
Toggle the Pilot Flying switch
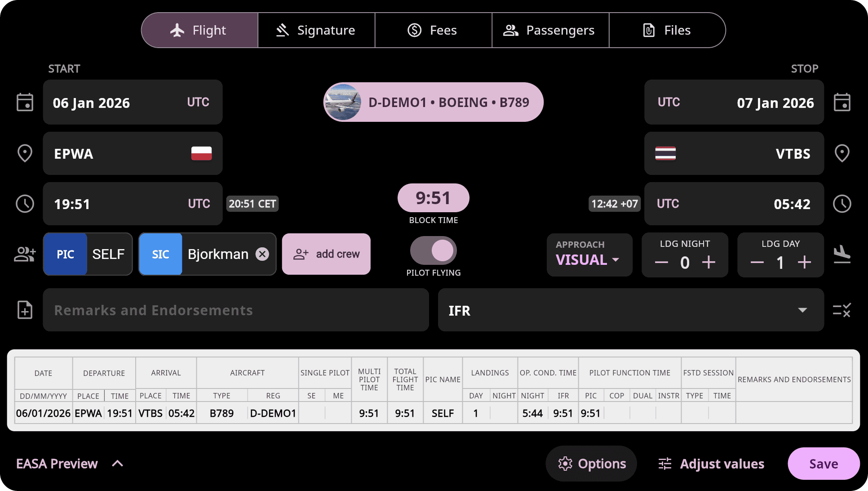434,250
